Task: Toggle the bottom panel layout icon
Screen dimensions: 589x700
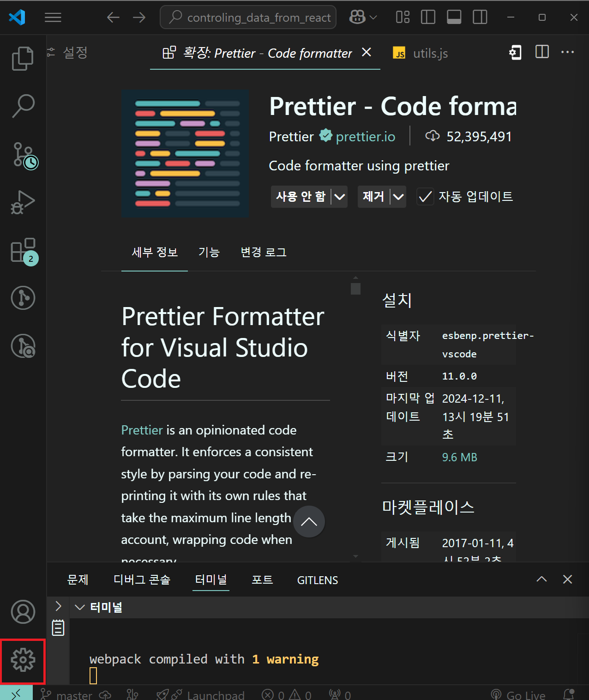Action: coord(454,18)
